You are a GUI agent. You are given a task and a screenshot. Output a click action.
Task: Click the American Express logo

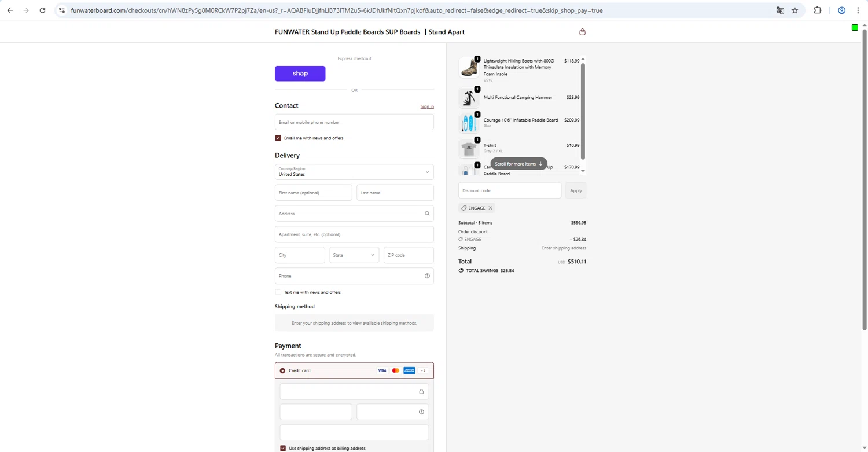[x=409, y=370]
